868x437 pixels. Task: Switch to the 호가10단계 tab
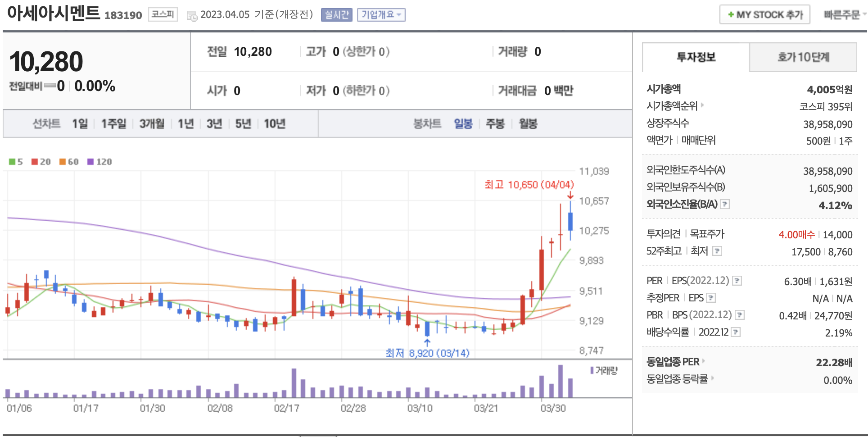tap(803, 57)
